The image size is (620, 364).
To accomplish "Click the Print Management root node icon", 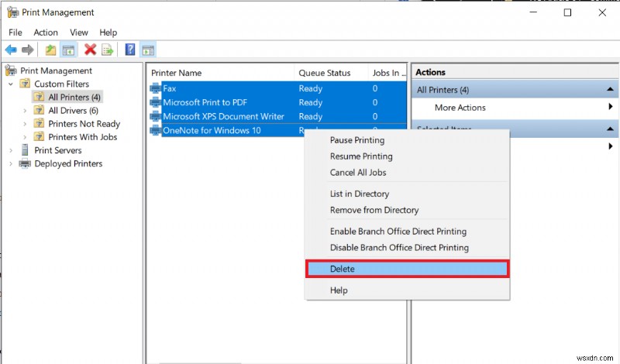I will coord(11,70).
